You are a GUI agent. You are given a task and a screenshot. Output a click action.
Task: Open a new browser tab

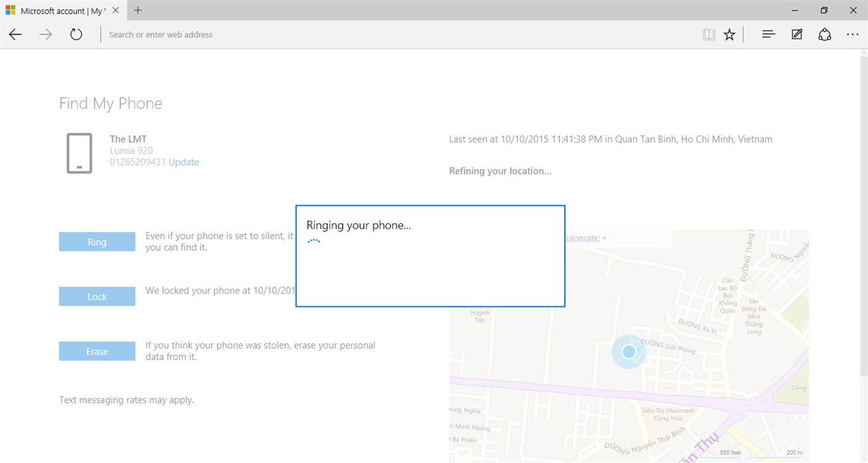tap(138, 10)
